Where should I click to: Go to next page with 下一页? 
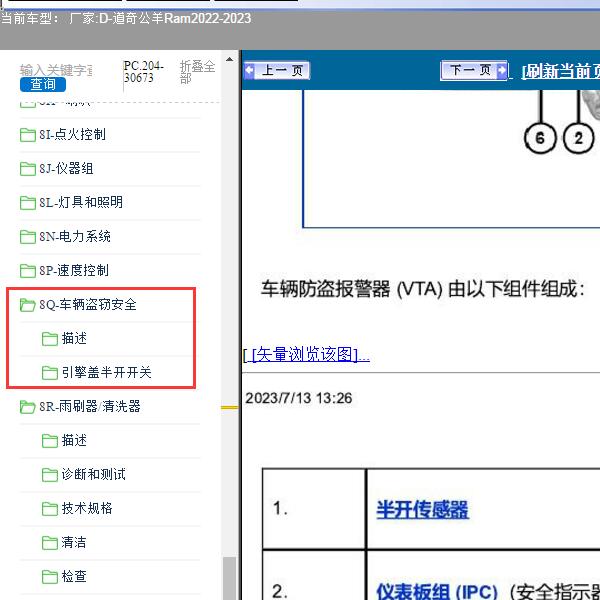474,70
